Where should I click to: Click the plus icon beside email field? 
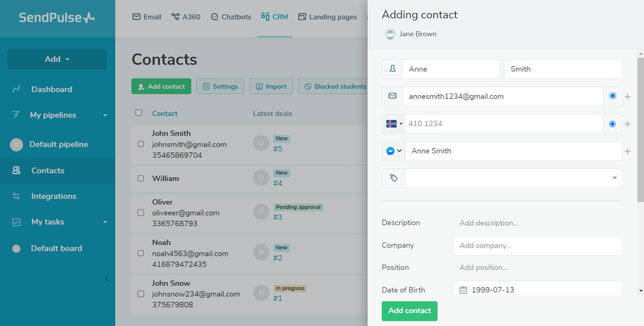click(x=628, y=97)
